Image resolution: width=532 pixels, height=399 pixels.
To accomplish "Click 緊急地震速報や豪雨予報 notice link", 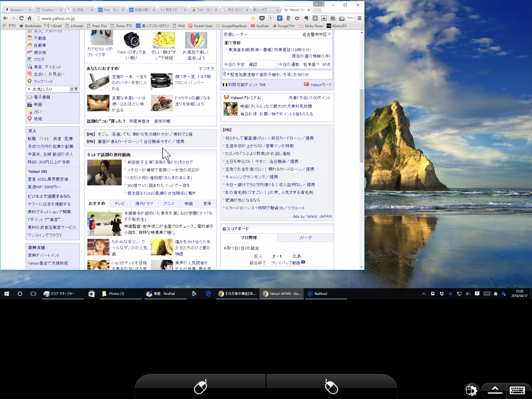I will 269,75.
